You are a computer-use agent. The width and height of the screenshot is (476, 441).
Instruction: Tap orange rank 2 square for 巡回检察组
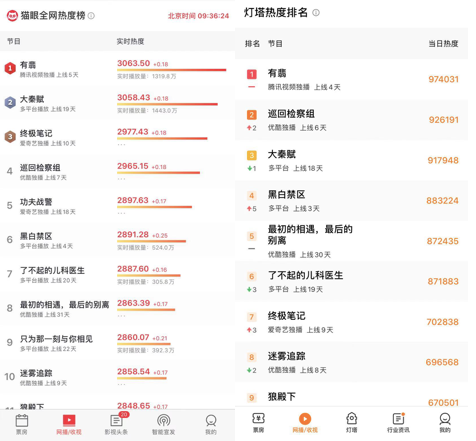pos(252,115)
